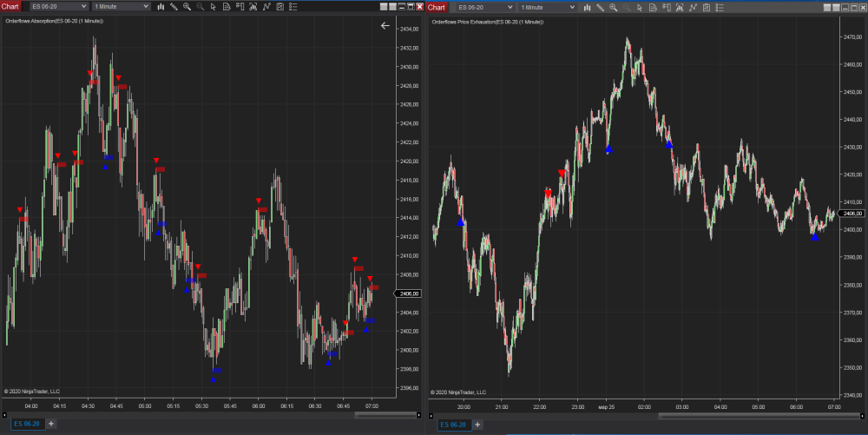868x435 pixels.
Task: Open ES 06-20 instrument selector in right chart
Action: 485,7
